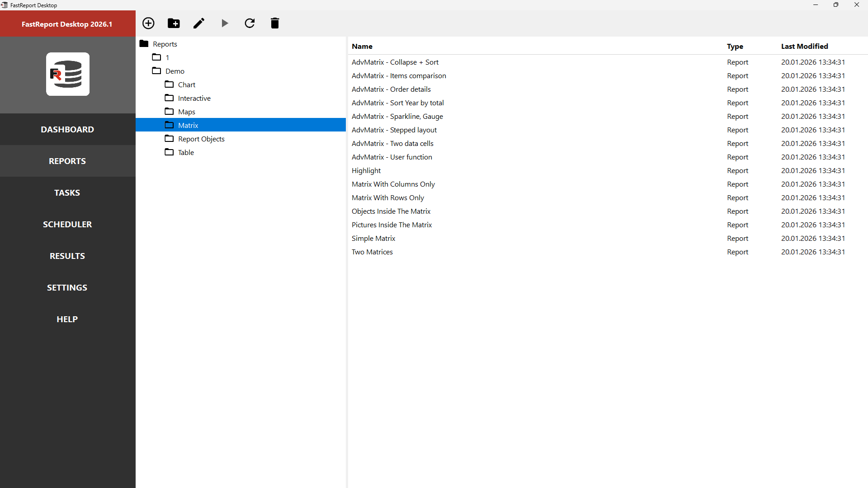Select the AdvMatrix - Sparkline, Gauge report
The height and width of the screenshot is (488, 868).
tap(397, 116)
